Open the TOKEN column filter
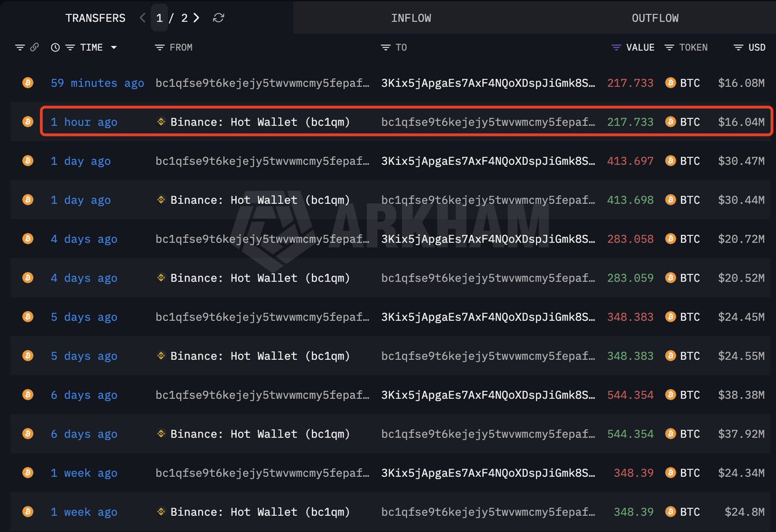 (669, 47)
